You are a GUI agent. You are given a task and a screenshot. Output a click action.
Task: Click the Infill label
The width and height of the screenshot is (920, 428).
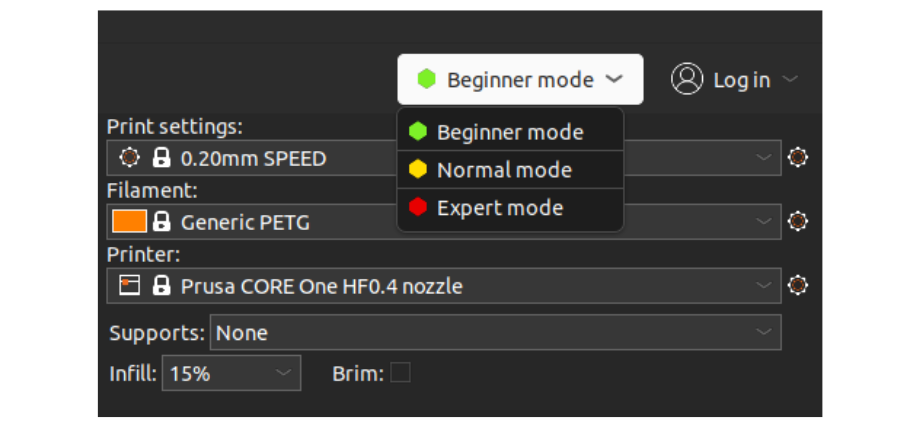(x=133, y=373)
